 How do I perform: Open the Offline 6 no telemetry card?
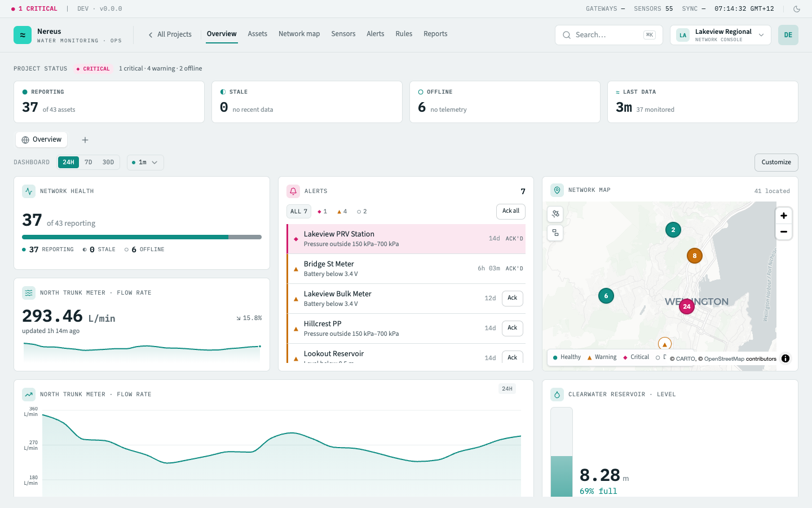point(505,102)
